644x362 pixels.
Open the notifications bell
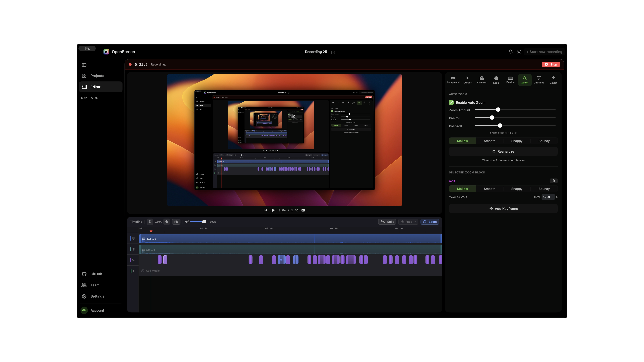(510, 52)
